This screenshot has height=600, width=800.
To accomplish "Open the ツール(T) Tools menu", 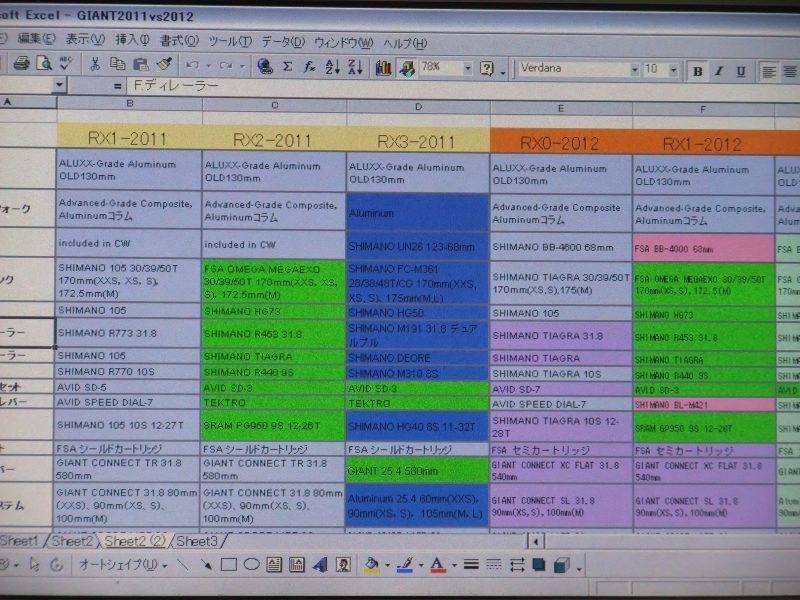I will click(x=230, y=41).
